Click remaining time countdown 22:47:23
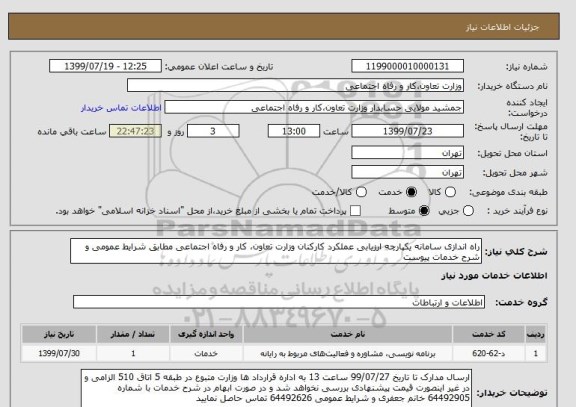This screenshot has height=407, width=576. point(136,131)
